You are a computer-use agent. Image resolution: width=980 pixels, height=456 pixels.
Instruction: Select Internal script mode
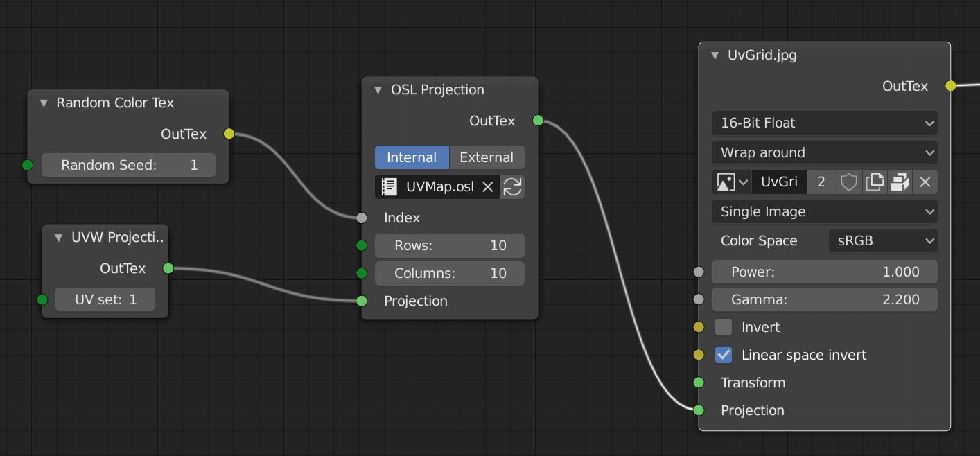[412, 157]
